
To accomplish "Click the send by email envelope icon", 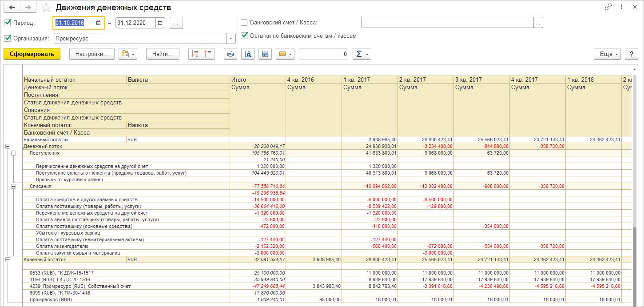I will (282, 54).
